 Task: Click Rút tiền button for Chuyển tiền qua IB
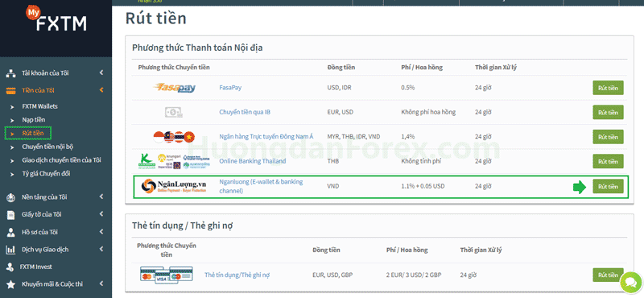[x=608, y=112]
